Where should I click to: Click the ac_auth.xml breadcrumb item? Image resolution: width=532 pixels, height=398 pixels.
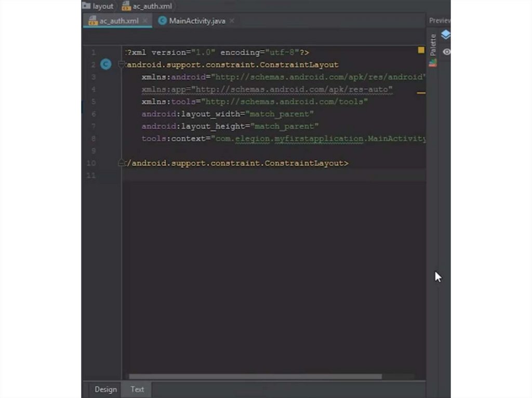(x=147, y=6)
